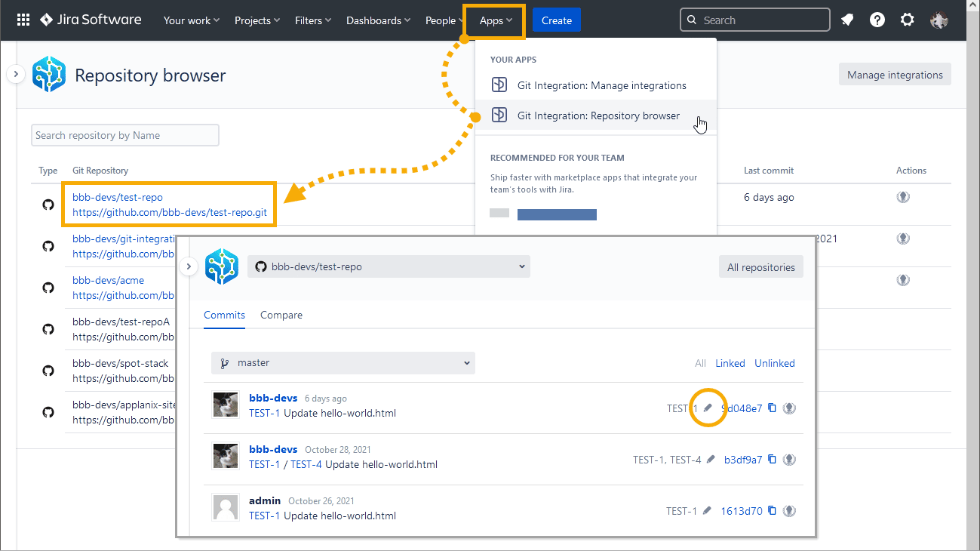Click admin avatar on October 26 commit
Image resolution: width=980 pixels, height=551 pixels.
(226, 507)
